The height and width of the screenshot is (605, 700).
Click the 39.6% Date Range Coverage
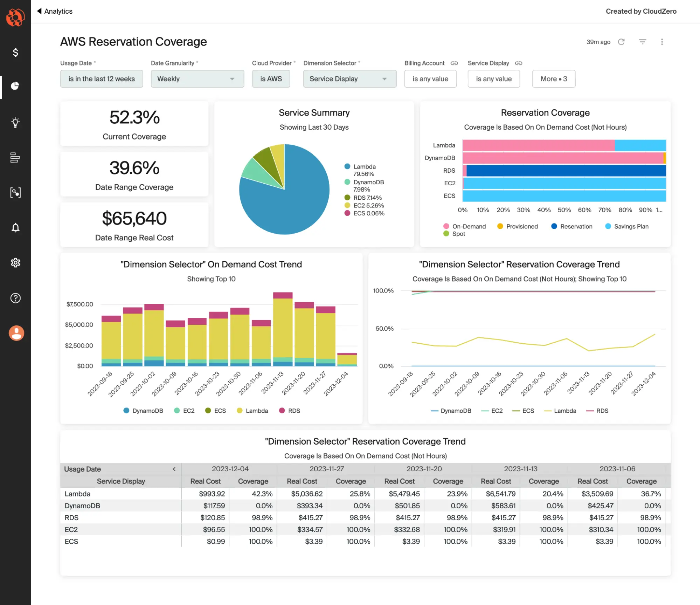[134, 174]
